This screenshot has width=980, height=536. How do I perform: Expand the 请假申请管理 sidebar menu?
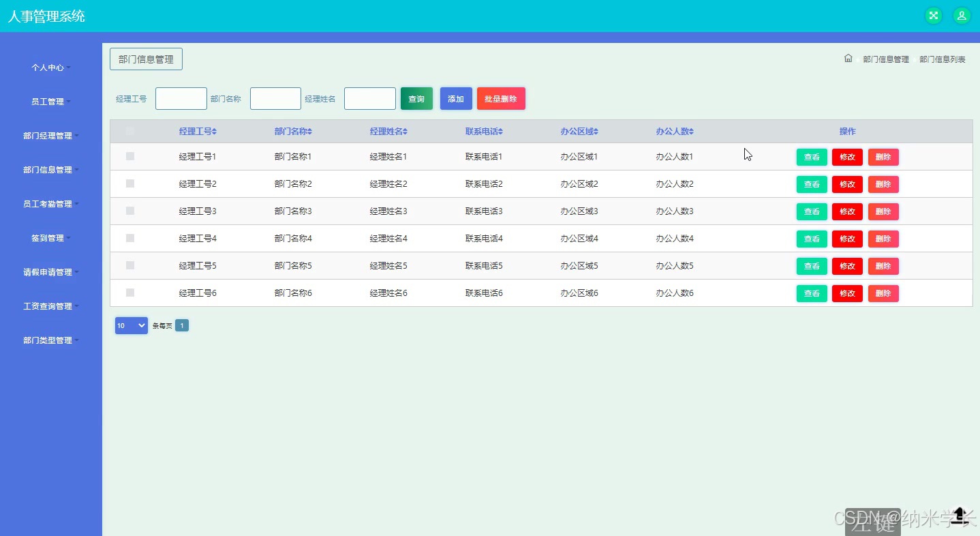click(x=51, y=272)
